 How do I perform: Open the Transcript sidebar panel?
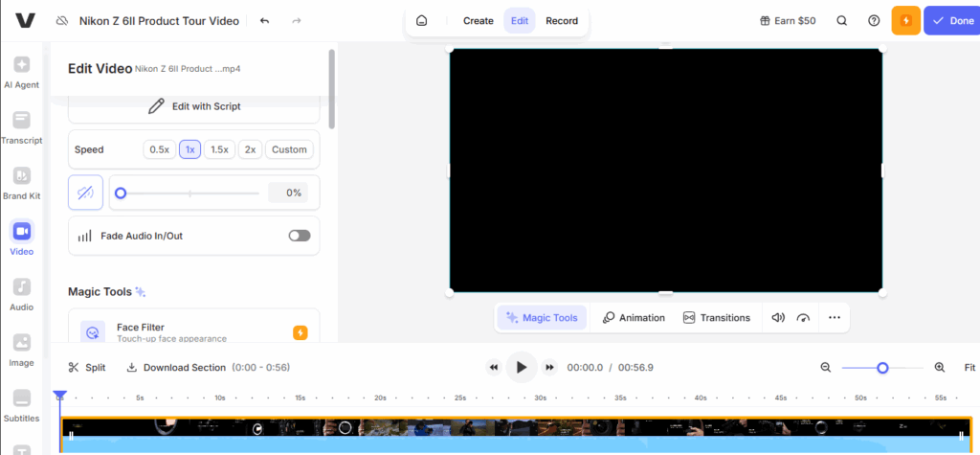click(x=22, y=127)
